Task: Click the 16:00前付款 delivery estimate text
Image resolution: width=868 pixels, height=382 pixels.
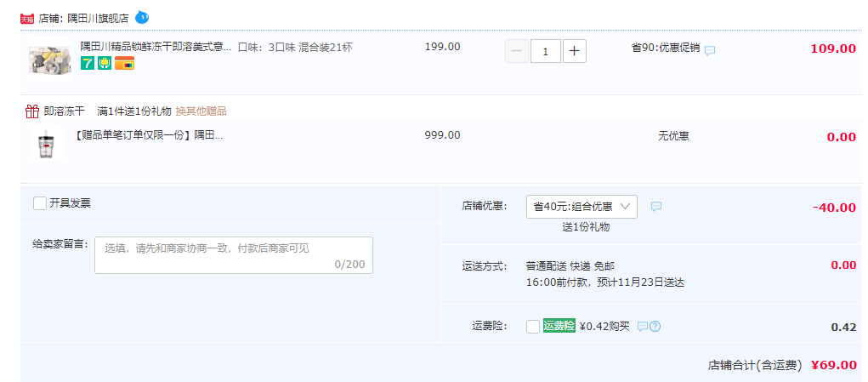Action: [x=605, y=282]
